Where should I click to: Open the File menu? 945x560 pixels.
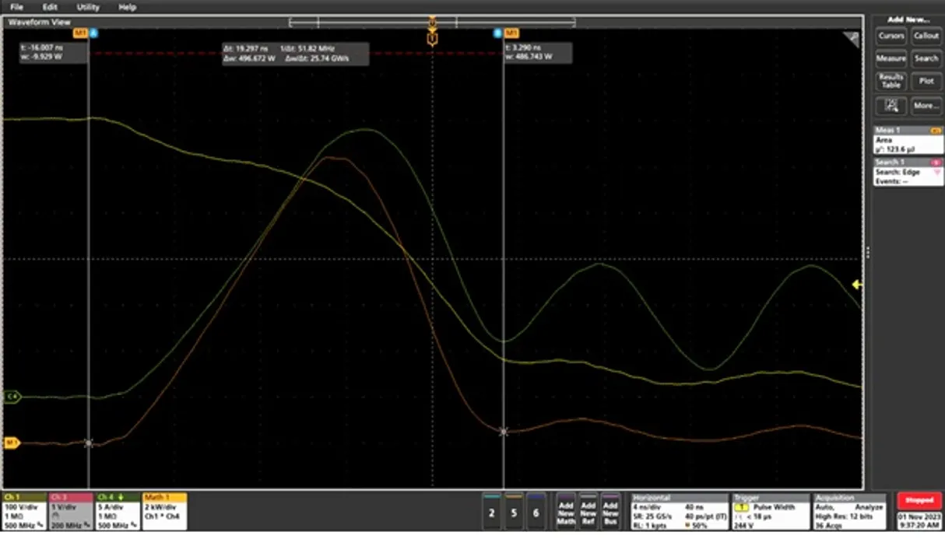click(x=16, y=7)
